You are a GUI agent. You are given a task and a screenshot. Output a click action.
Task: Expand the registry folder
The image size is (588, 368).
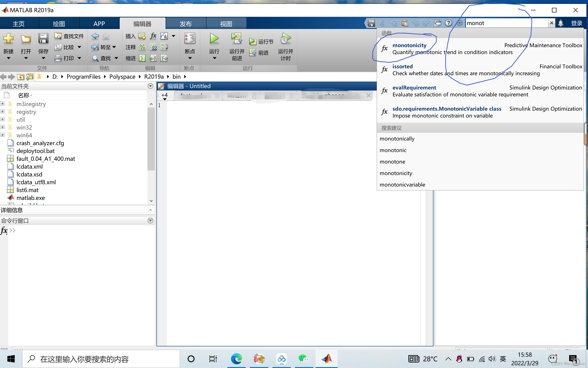(x=3, y=112)
